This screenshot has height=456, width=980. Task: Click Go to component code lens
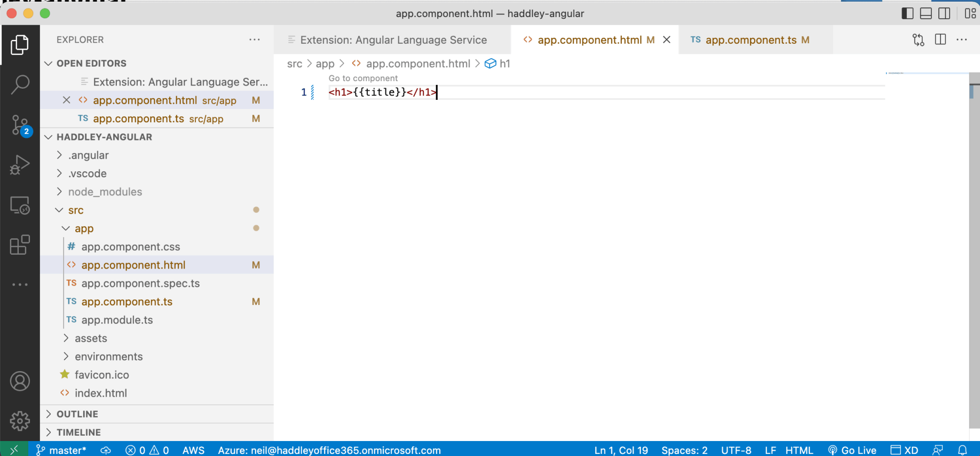tap(363, 78)
